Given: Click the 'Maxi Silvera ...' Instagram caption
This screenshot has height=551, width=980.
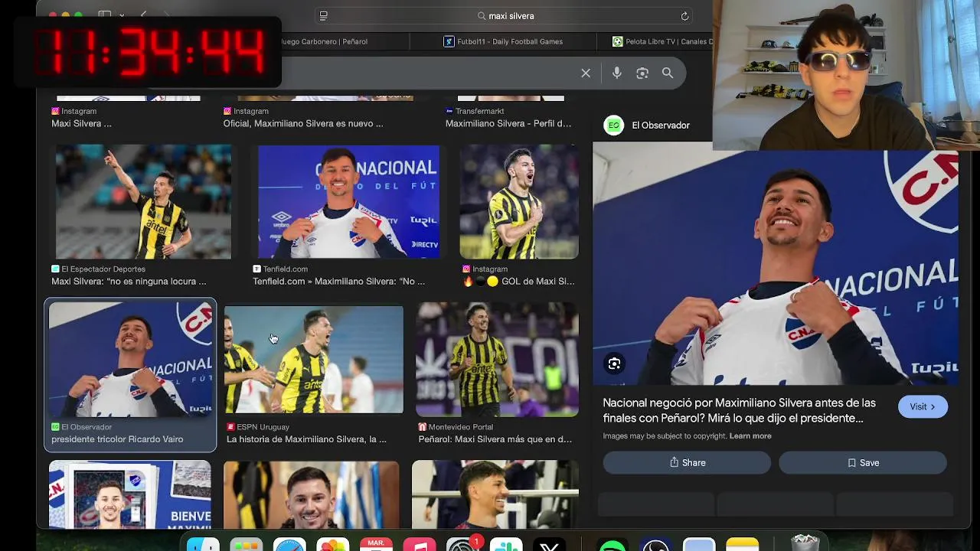Looking at the screenshot, I should click(81, 123).
